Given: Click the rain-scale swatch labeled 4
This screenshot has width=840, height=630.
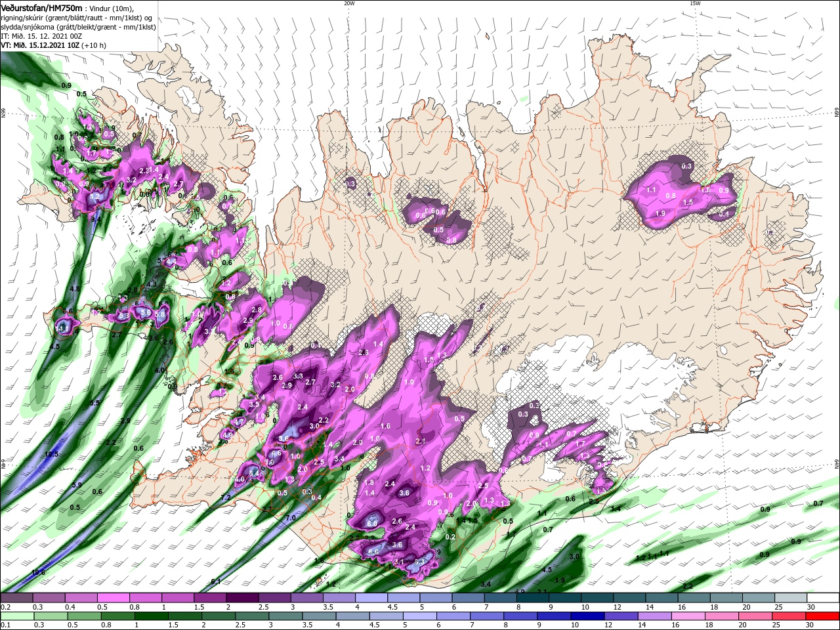Looking at the screenshot, I should (x=352, y=616).
